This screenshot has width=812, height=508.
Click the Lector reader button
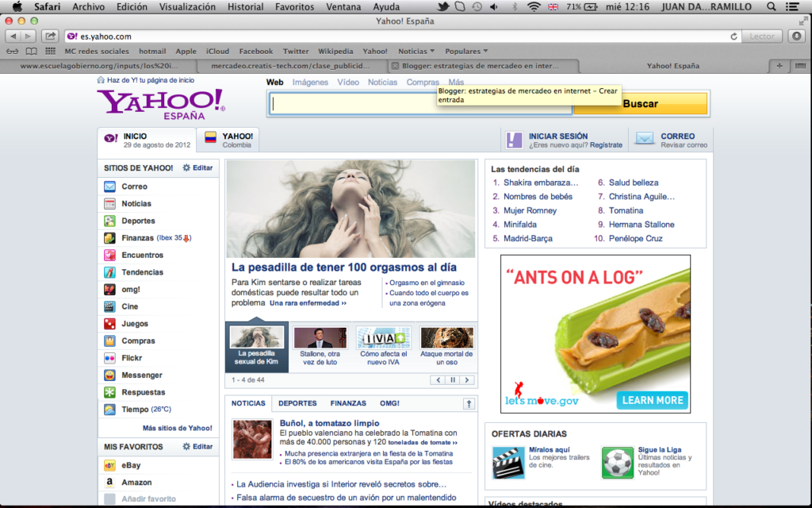pos(762,37)
